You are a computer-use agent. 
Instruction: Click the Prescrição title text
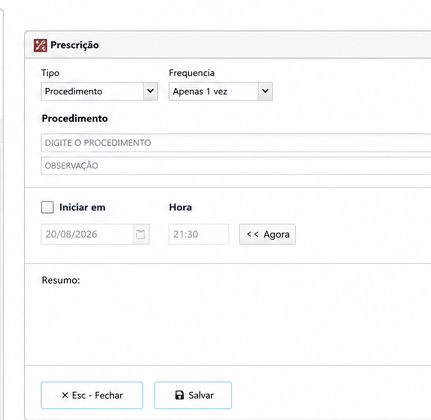coord(75,45)
